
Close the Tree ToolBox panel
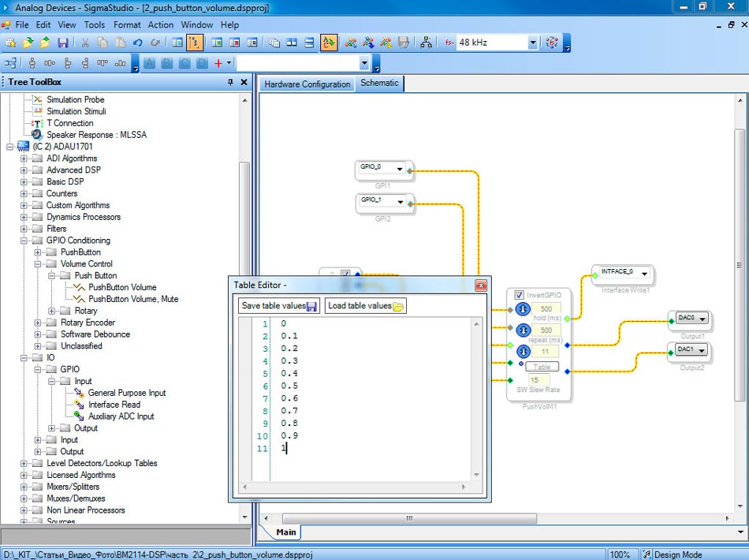click(244, 82)
